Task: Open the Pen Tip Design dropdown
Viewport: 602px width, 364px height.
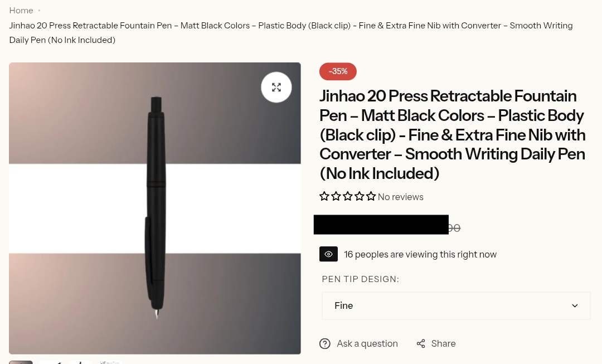Action: [x=455, y=305]
